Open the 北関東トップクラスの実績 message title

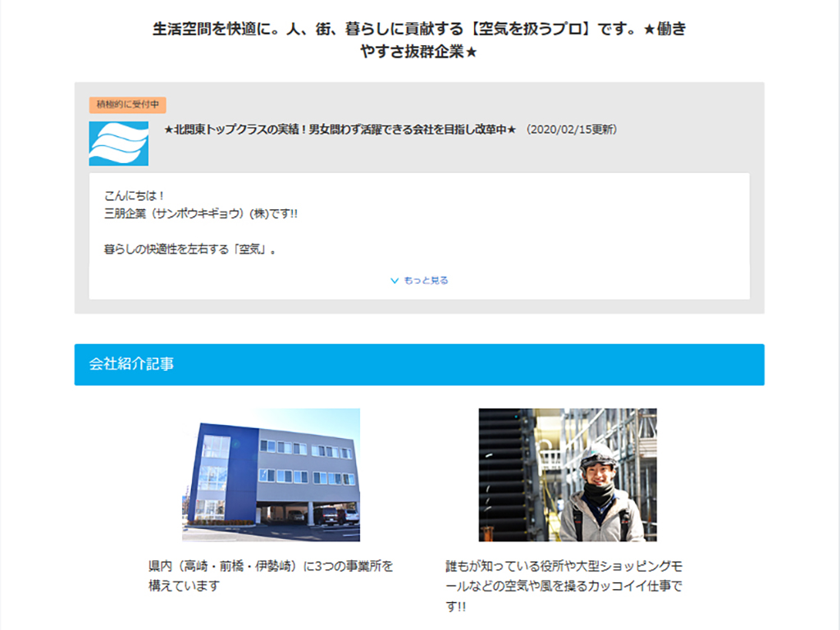tap(340, 130)
